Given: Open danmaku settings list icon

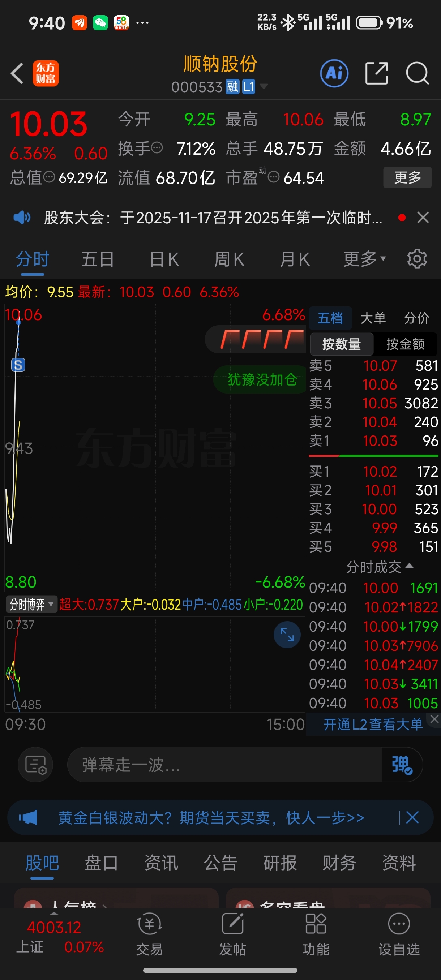Looking at the screenshot, I should 35,765.
